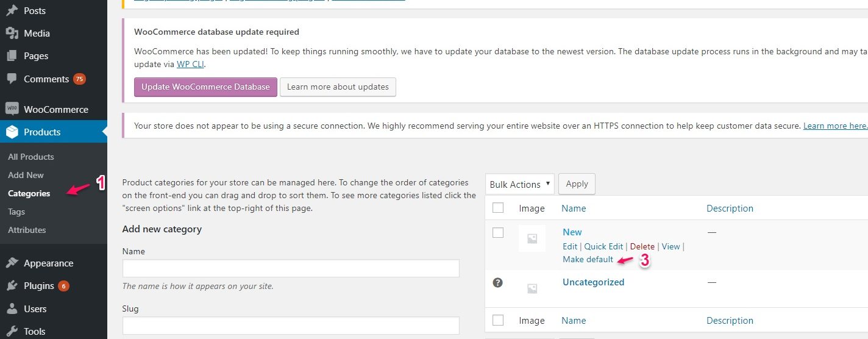Open the Bulk Actions dropdown
Image resolution: width=868 pixels, height=339 pixels.
(520, 184)
